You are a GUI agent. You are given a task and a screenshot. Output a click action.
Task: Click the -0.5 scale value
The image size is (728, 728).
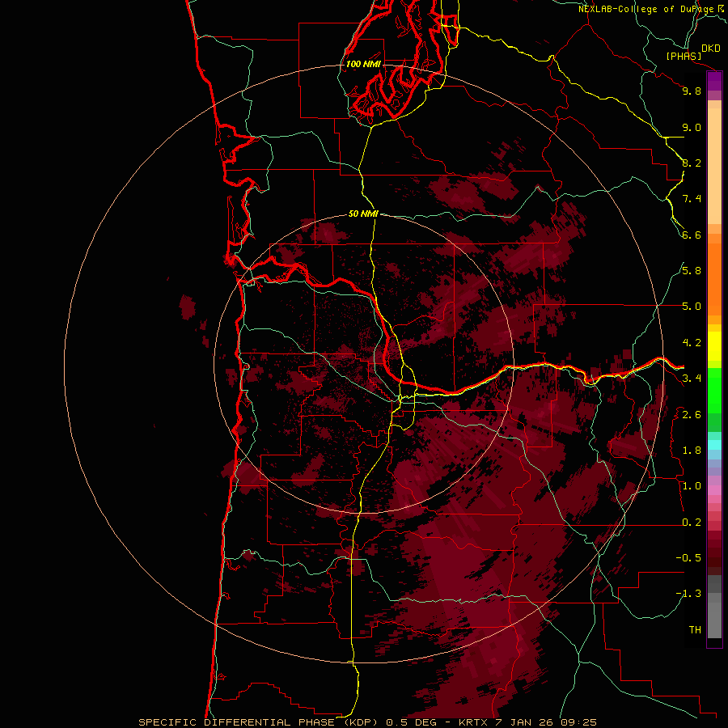point(688,558)
